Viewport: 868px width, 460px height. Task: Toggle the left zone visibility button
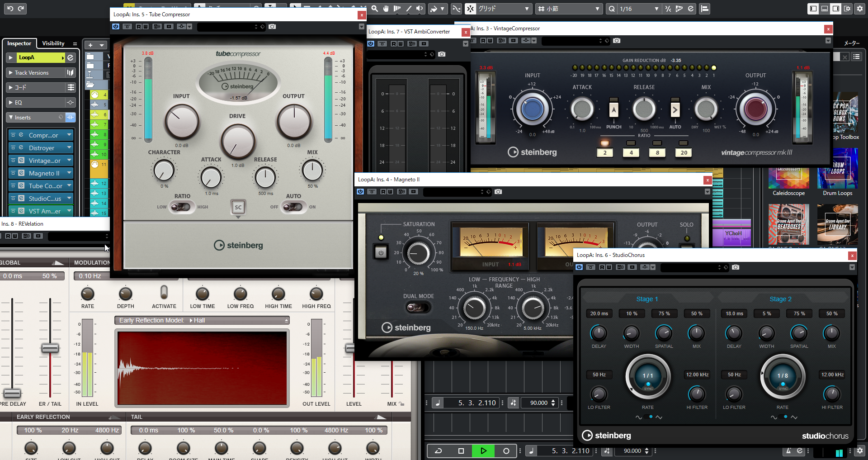813,9
